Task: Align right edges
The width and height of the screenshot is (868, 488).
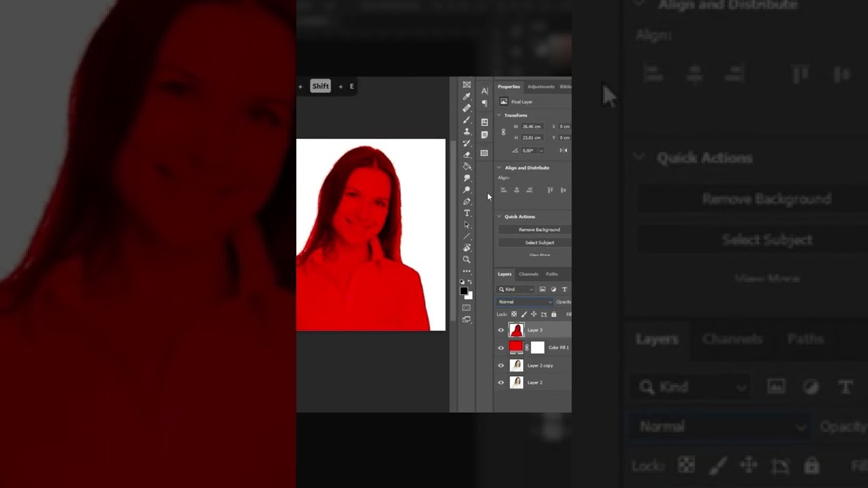Action: point(530,190)
